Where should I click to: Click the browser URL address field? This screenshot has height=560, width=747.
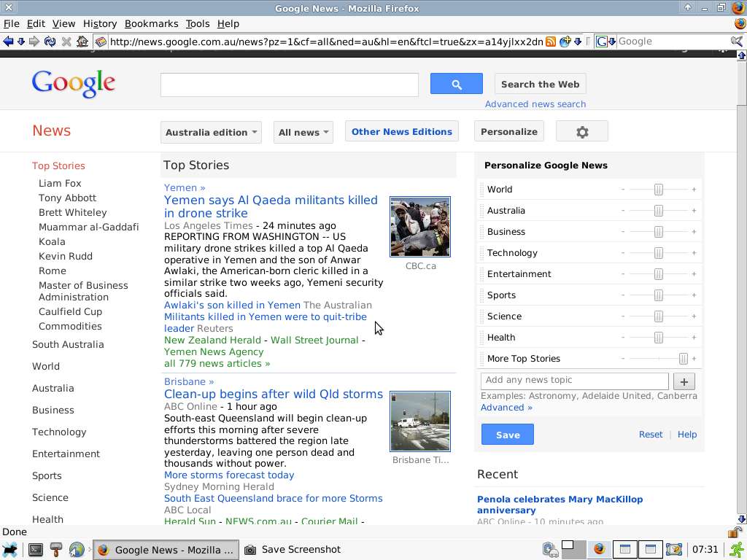click(326, 42)
